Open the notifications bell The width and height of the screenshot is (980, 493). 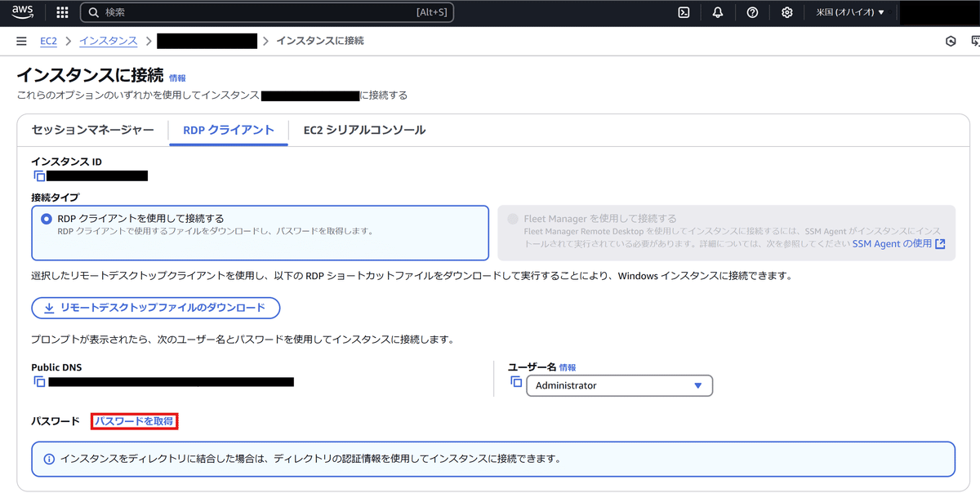coord(718,12)
